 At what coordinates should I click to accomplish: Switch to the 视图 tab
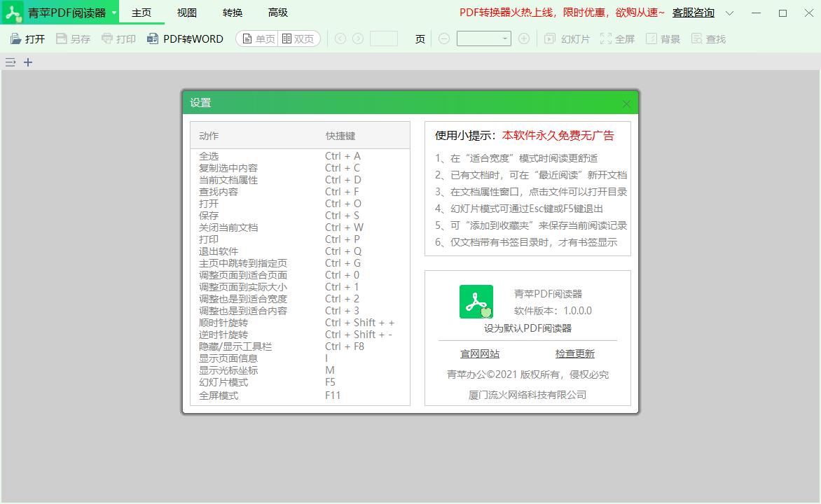click(186, 12)
